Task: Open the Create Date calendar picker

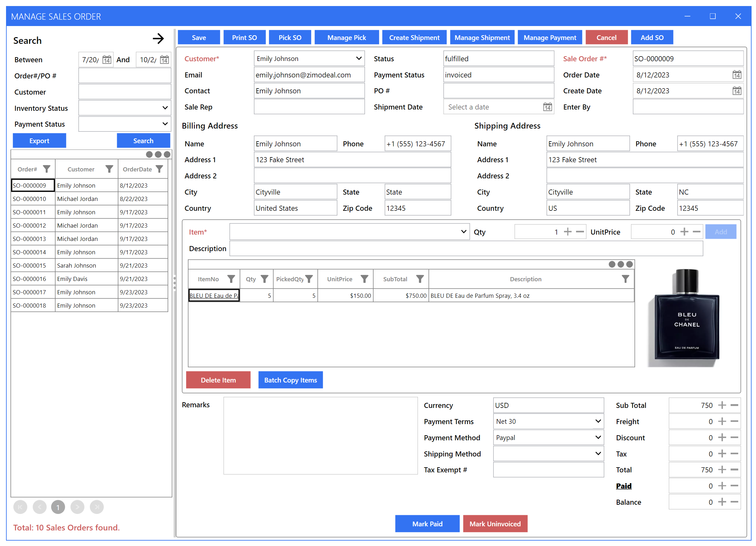Action: (737, 91)
